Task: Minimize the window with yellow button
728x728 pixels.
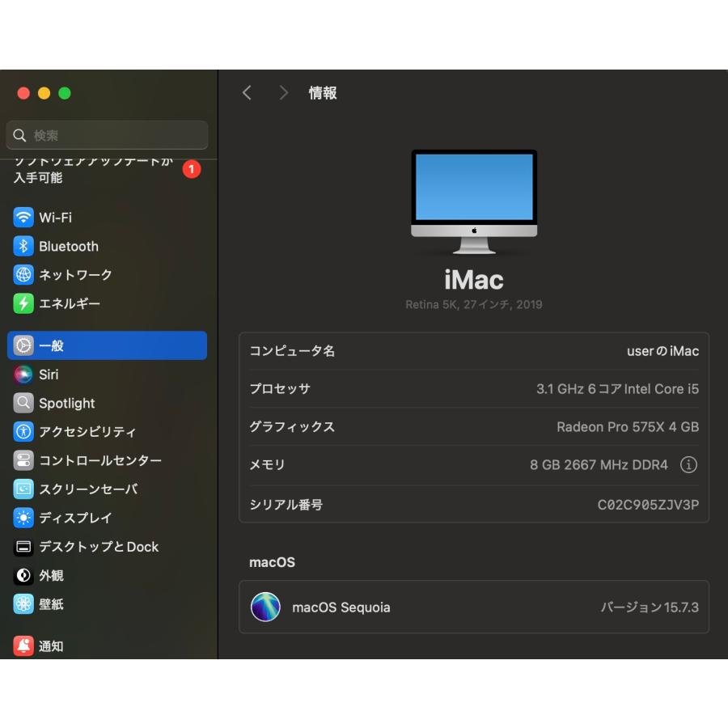Action: click(44, 93)
